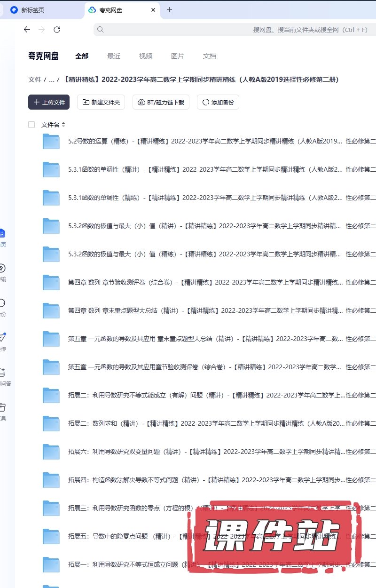Open a new browser tab with plus icon
The height and width of the screenshot is (588, 376).
(170, 10)
